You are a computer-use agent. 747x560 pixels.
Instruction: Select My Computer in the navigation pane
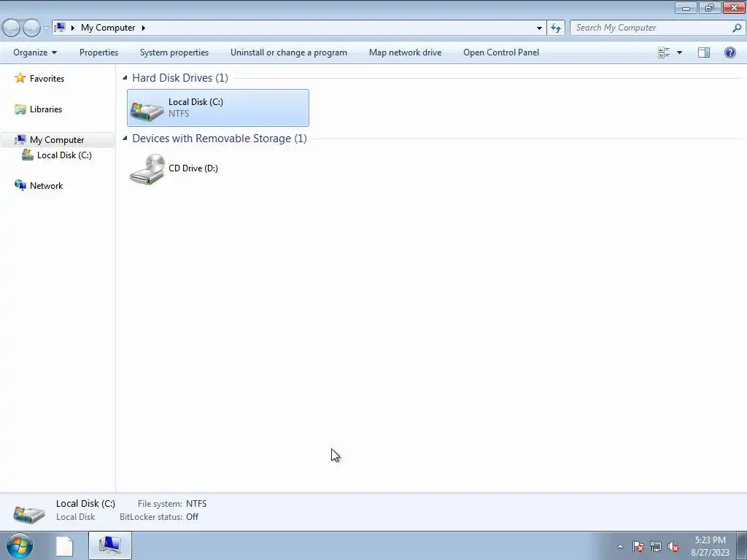click(x=57, y=139)
